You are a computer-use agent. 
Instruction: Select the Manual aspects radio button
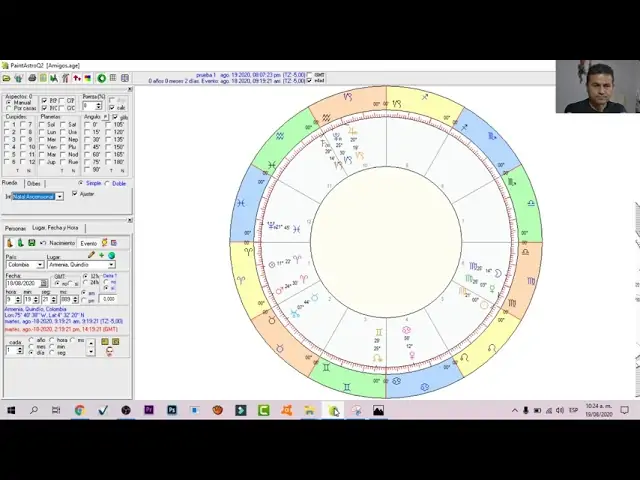click(x=9, y=102)
